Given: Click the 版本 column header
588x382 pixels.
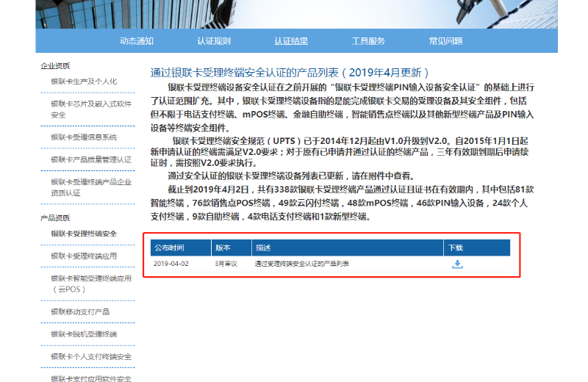Looking at the screenshot, I should point(232,248).
